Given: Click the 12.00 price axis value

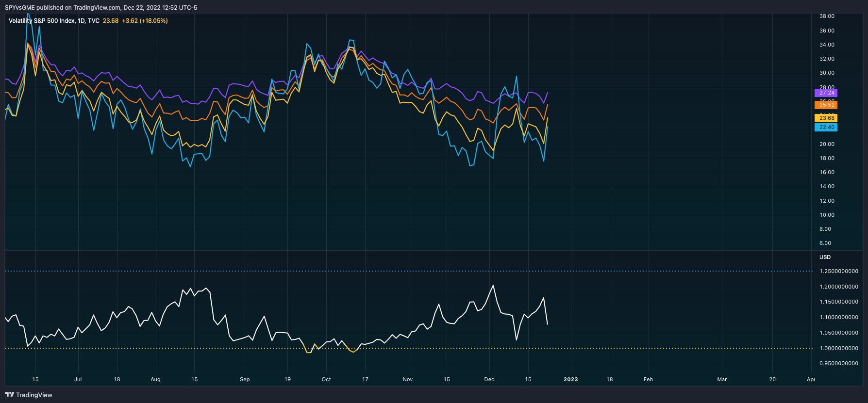Looking at the screenshot, I should click(827, 201).
